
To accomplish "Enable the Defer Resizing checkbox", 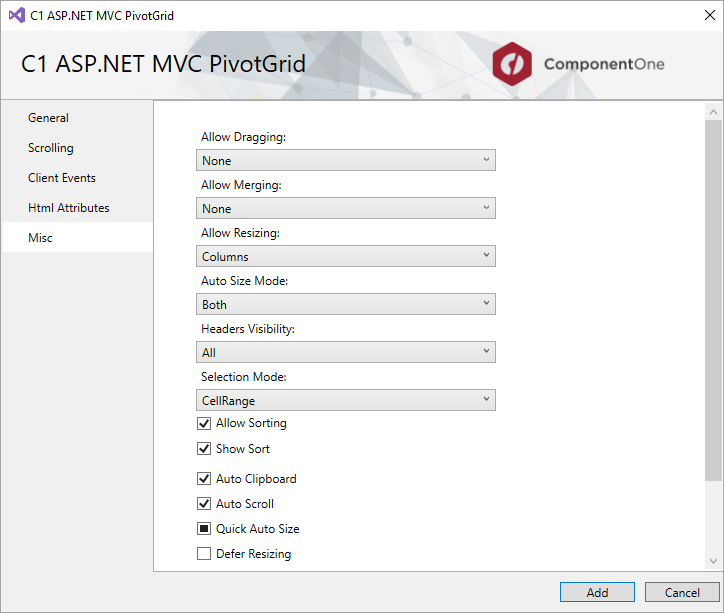I will click(204, 553).
